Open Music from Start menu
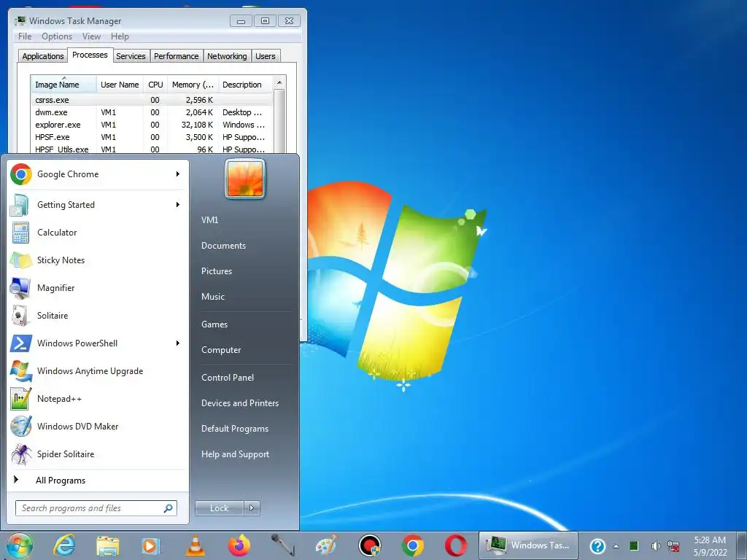 coord(212,297)
